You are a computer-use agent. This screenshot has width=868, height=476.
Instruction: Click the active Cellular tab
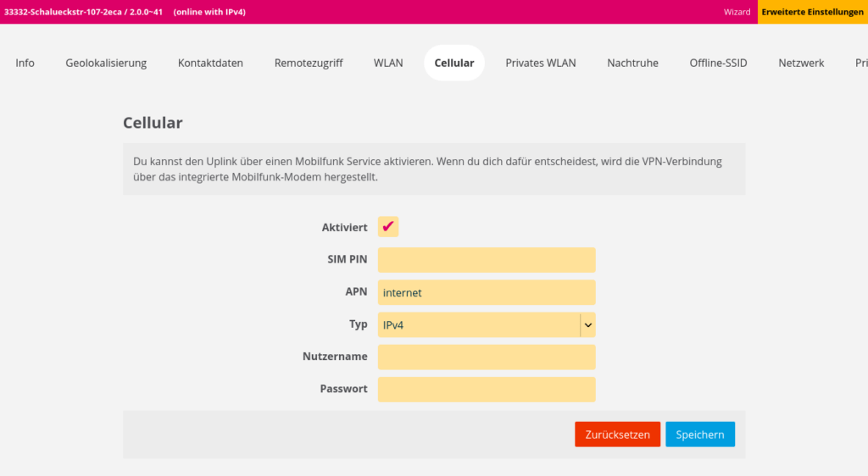pyautogui.click(x=454, y=63)
